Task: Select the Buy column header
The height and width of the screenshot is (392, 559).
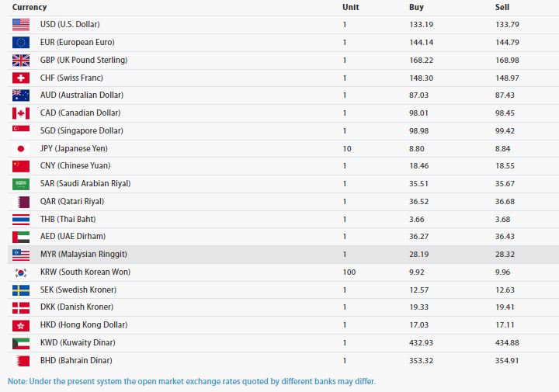Action: (416, 7)
